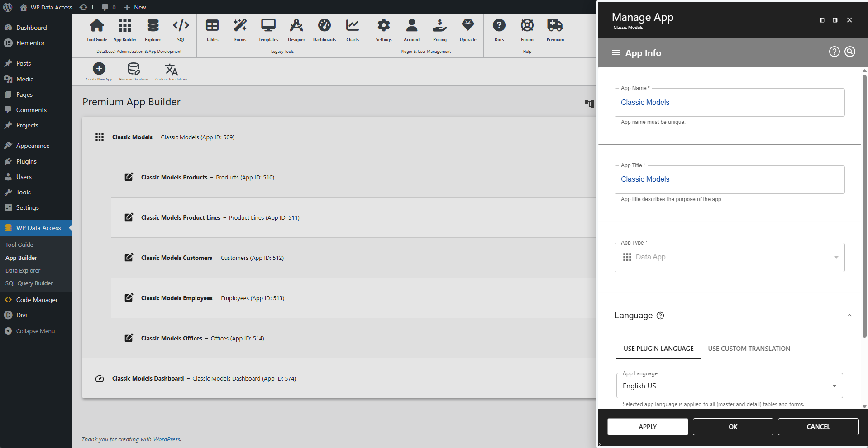Image resolution: width=868 pixels, height=448 pixels.
Task: Click the Create New App icon
Action: (x=99, y=69)
